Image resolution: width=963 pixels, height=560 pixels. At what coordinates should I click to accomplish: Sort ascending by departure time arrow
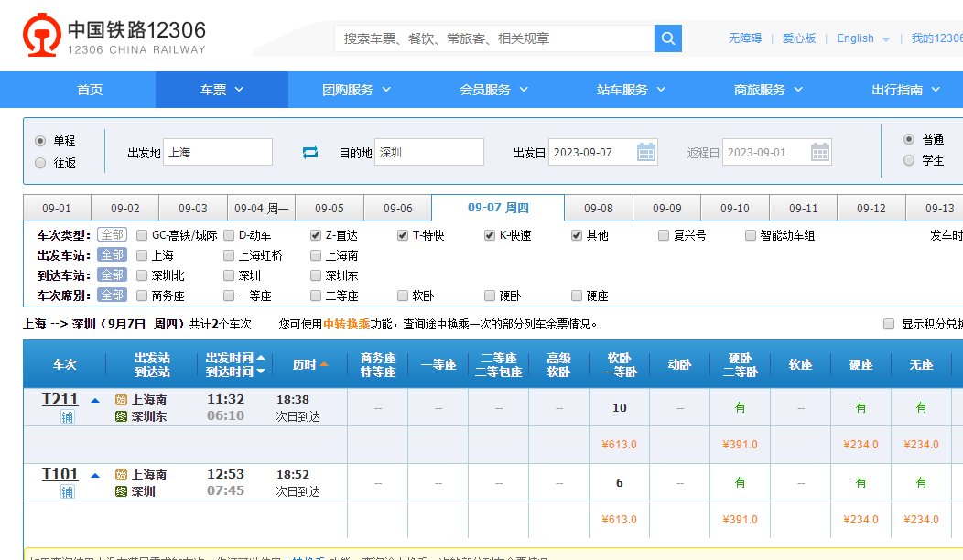tap(260, 358)
